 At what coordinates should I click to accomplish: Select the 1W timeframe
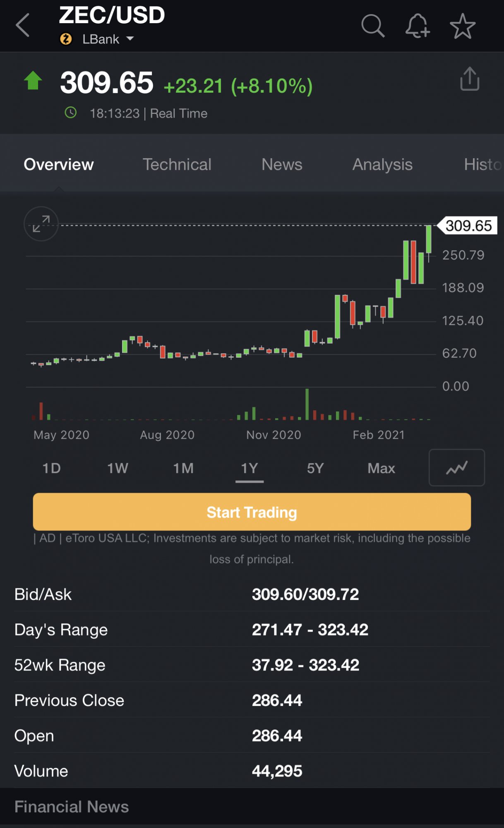coord(118,468)
